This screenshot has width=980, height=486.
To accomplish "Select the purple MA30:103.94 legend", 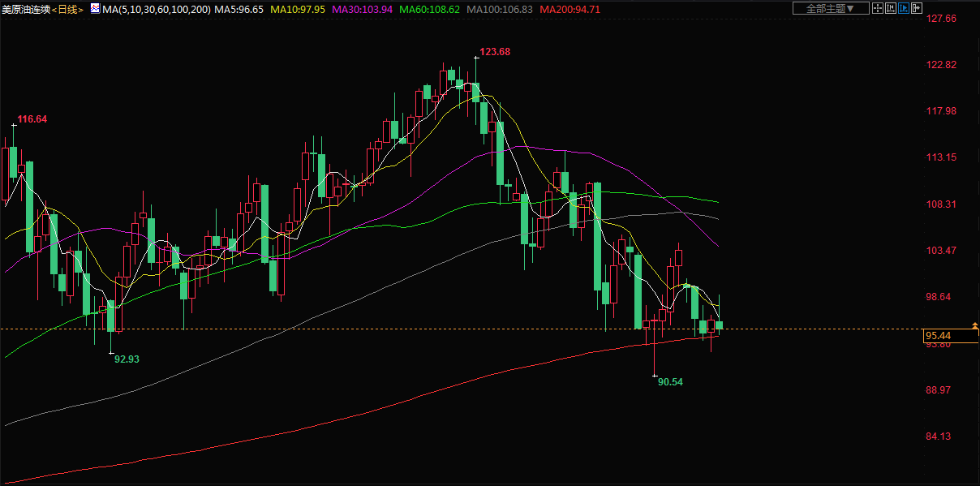I will [362, 8].
